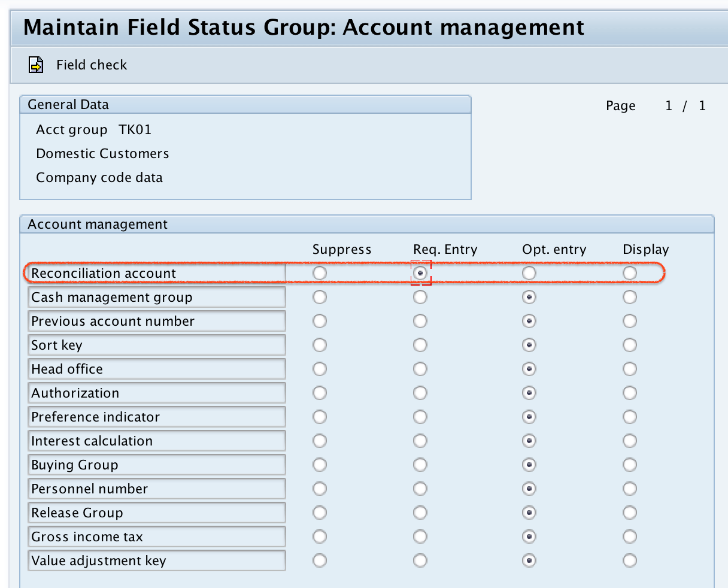This screenshot has height=588, width=728.
Task: Click the Field check text button
Action: pyautogui.click(x=91, y=65)
